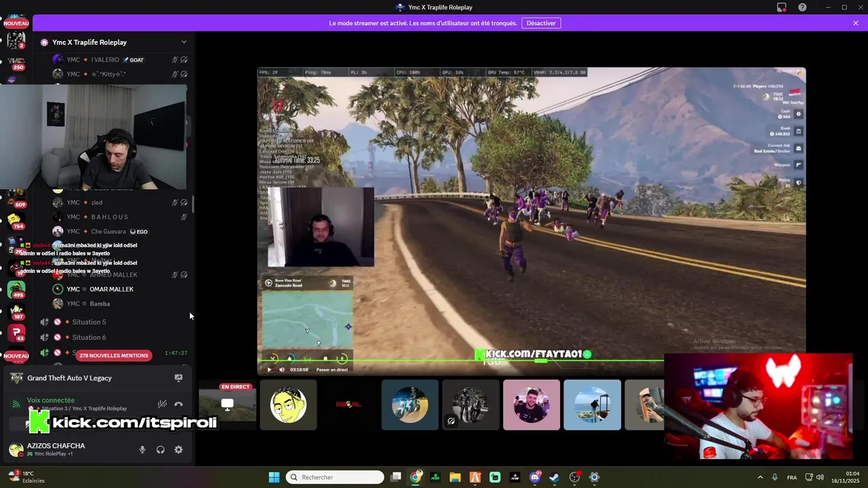
Task: Open the Grand Theft Auto V Legacy screen-share icon
Action: (x=178, y=378)
